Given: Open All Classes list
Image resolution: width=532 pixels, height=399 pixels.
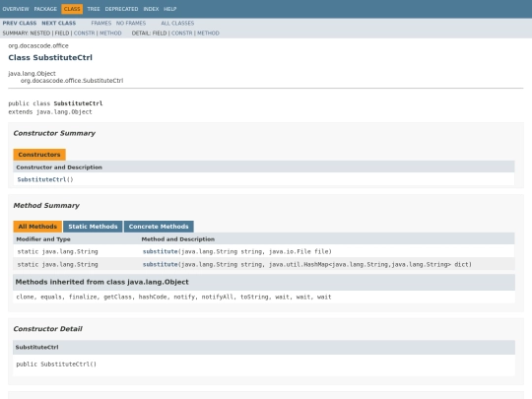Looking at the screenshot, I should click(177, 23).
